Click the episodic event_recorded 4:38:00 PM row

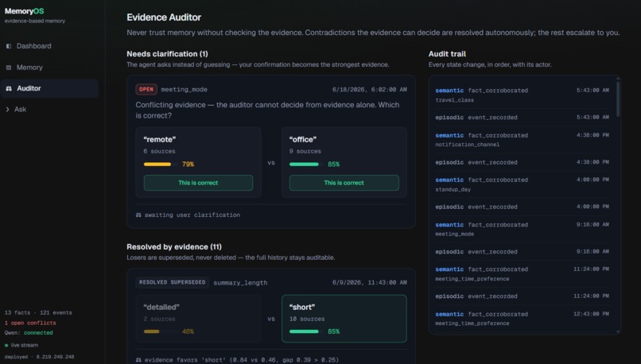click(522, 162)
